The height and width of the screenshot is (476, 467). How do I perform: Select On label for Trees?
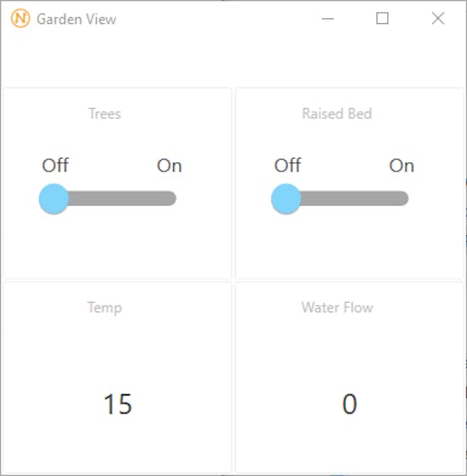169,166
